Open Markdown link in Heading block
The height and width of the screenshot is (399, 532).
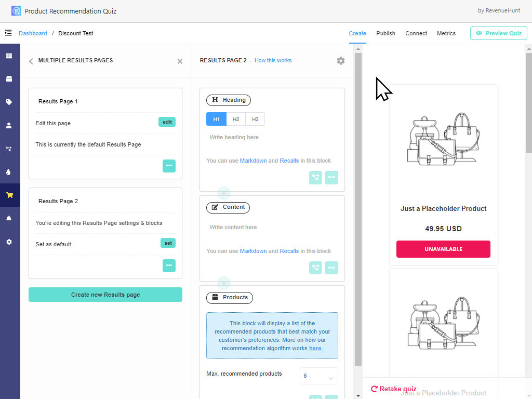click(x=253, y=161)
